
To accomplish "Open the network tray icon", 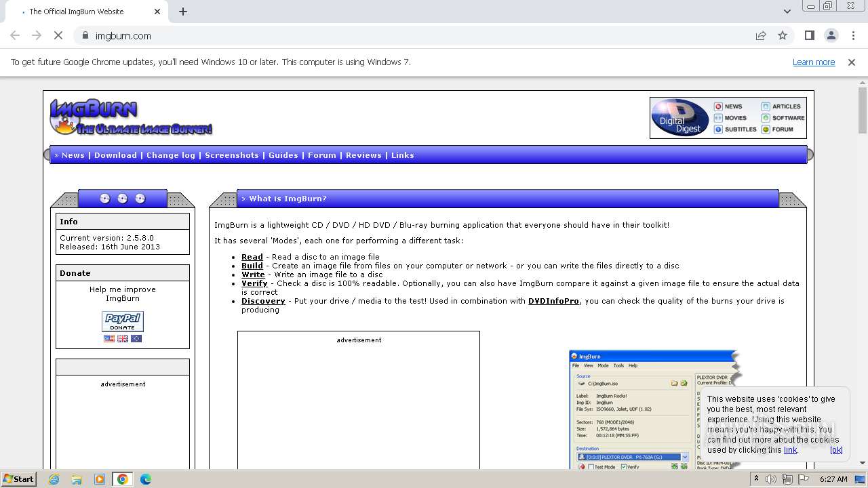I will [787, 479].
